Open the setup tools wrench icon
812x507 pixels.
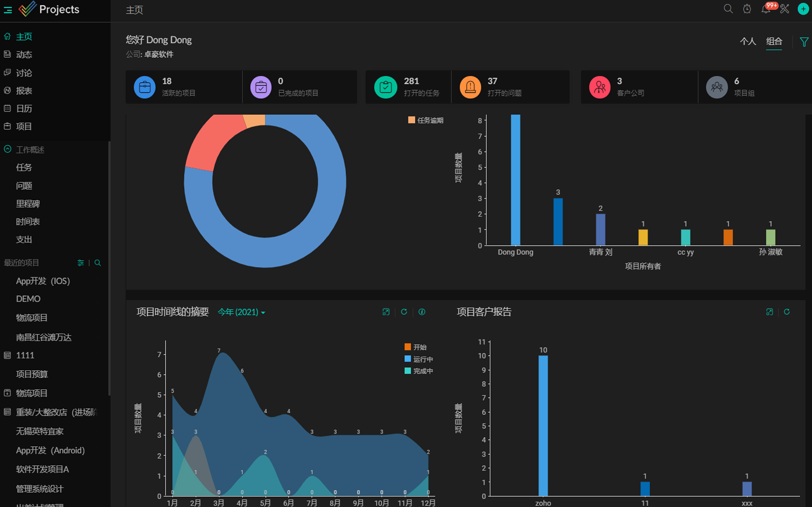[x=785, y=9]
